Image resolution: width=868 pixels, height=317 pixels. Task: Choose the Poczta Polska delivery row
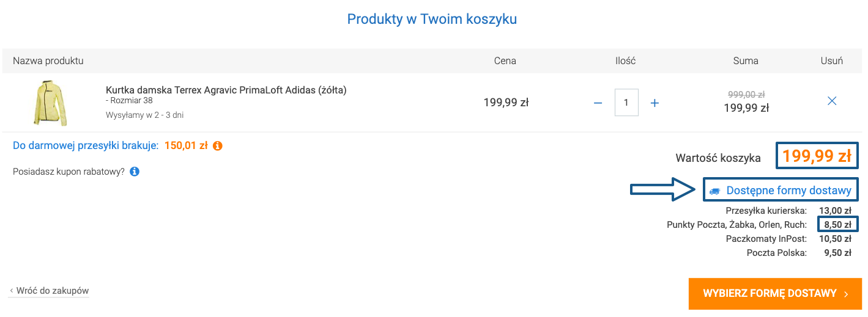pyautogui.click(x=776, y=253)
